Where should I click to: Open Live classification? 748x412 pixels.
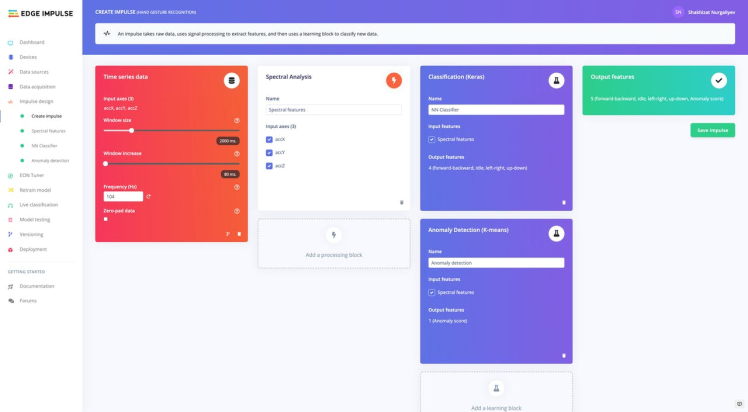click(x=38, y=205)
